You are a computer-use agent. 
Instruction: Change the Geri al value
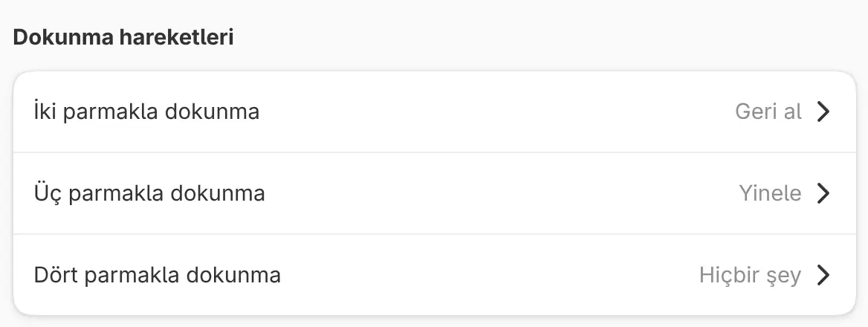(768, 111)
